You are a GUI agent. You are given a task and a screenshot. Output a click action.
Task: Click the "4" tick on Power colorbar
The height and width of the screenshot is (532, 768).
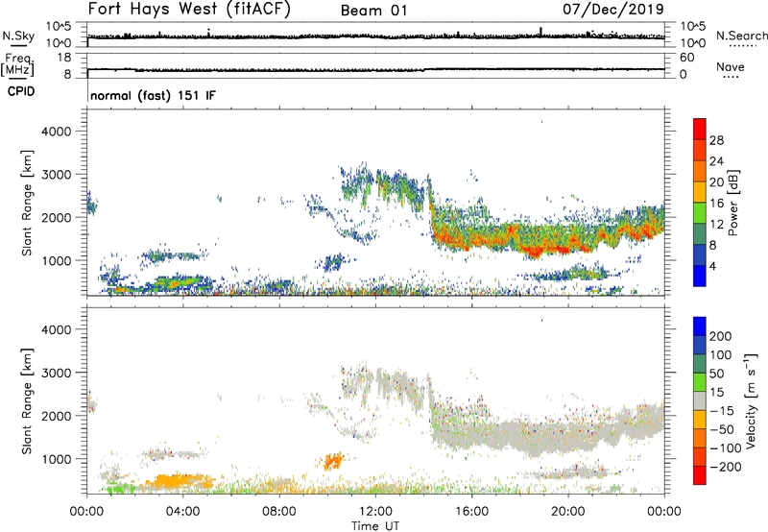coord(712,266)
